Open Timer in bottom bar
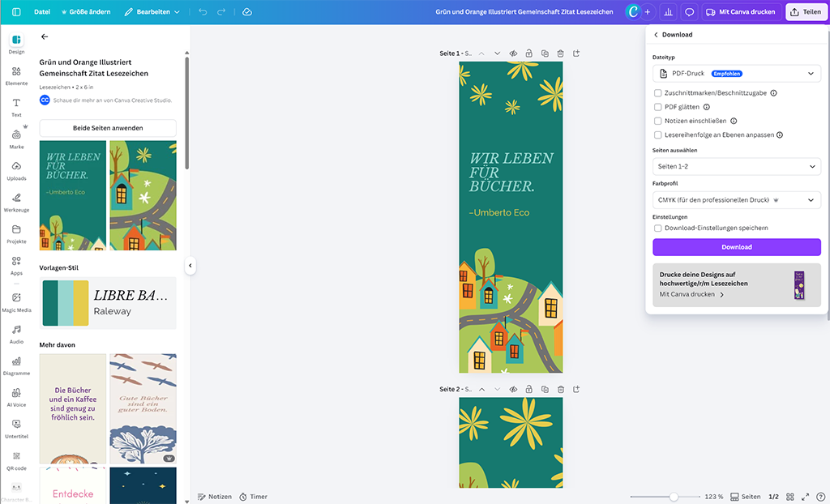Viewport: 830px width, 504px height. [x=253, y=497]
